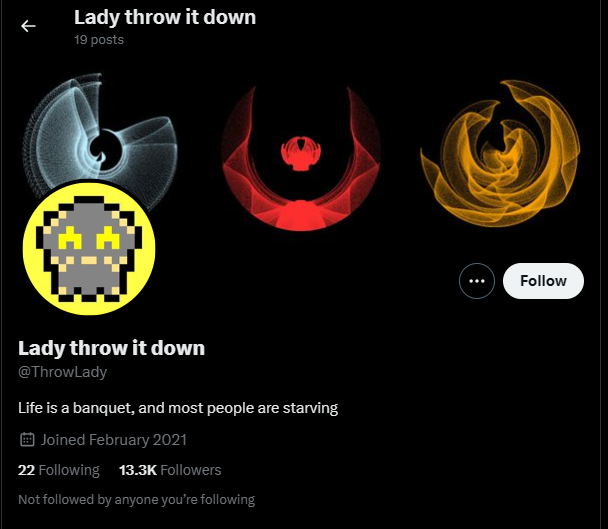
Task: Click the 19 posts count in header
Action: (x=99, y=40)
